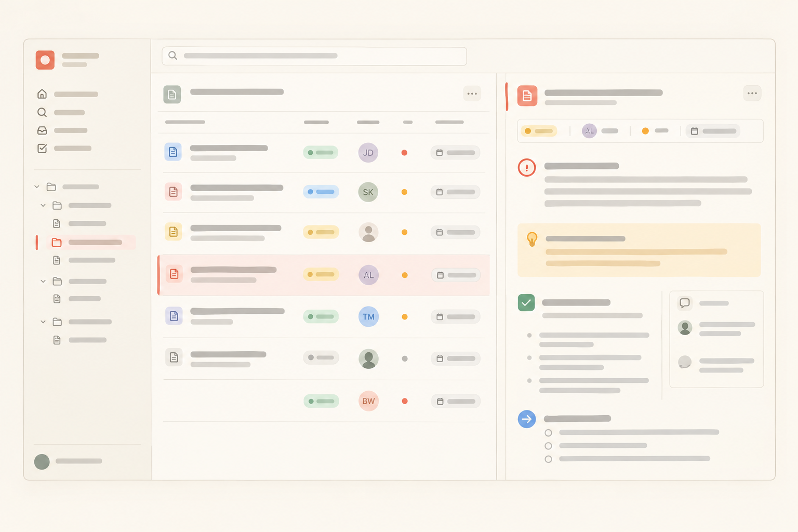Select the magnifier icon in the left sidebar
Screen dimensions: 798x532
point(42,112)
